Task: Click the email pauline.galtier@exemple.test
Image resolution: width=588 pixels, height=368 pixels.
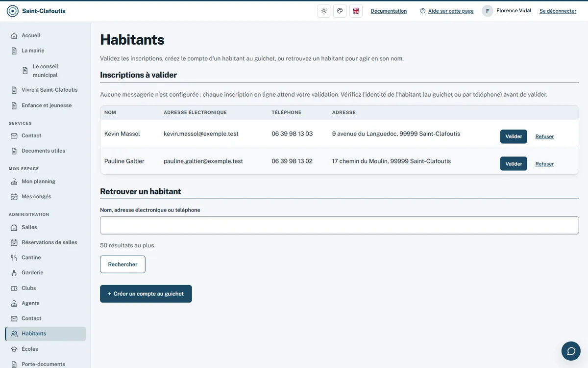Action: point(203,161)
